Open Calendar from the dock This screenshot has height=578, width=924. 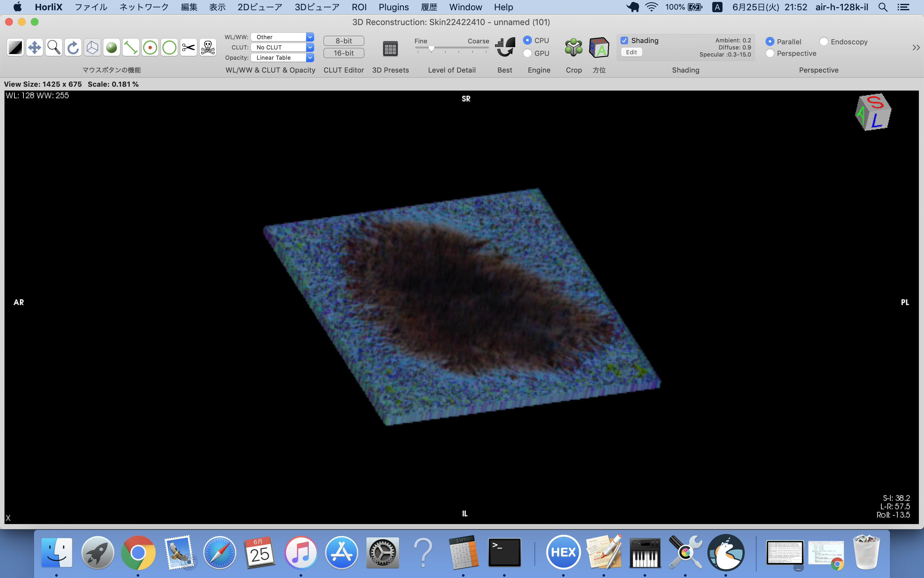260,553
